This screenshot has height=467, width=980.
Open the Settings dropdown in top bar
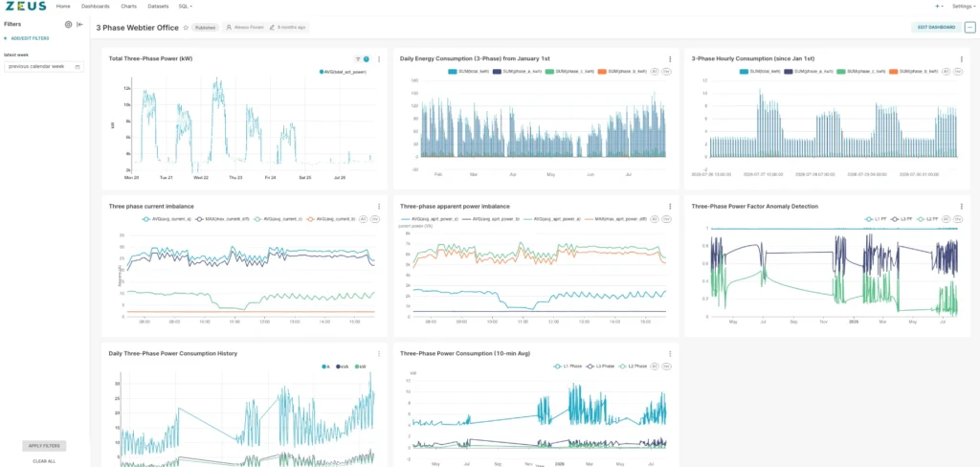pyautogui.click(x=964, y=7)
